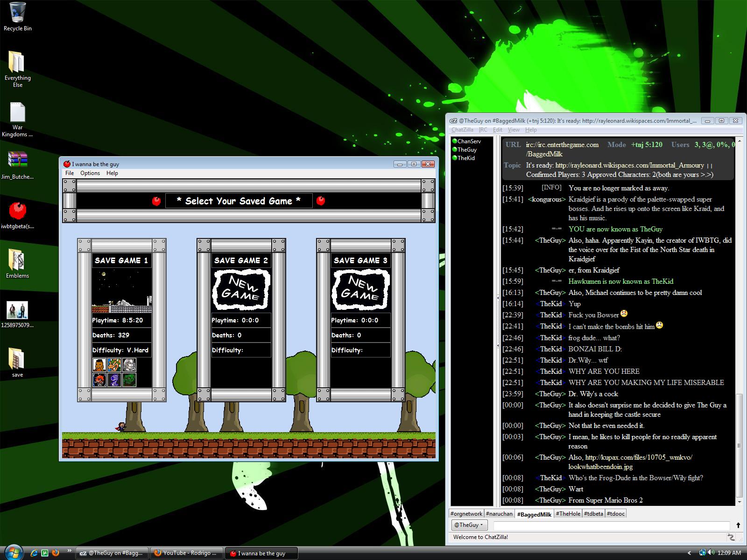This screenshot has height=560, width=747.
Task: Click the red apple left of Select Your Saved Game
Action: point(156,201)
